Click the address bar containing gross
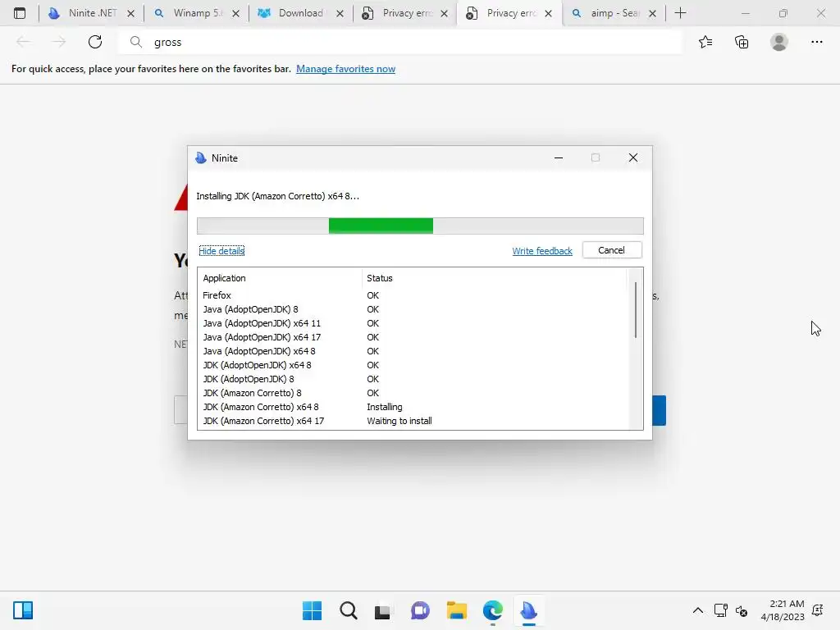Viewport: 840px width, 630px height. 399,42
